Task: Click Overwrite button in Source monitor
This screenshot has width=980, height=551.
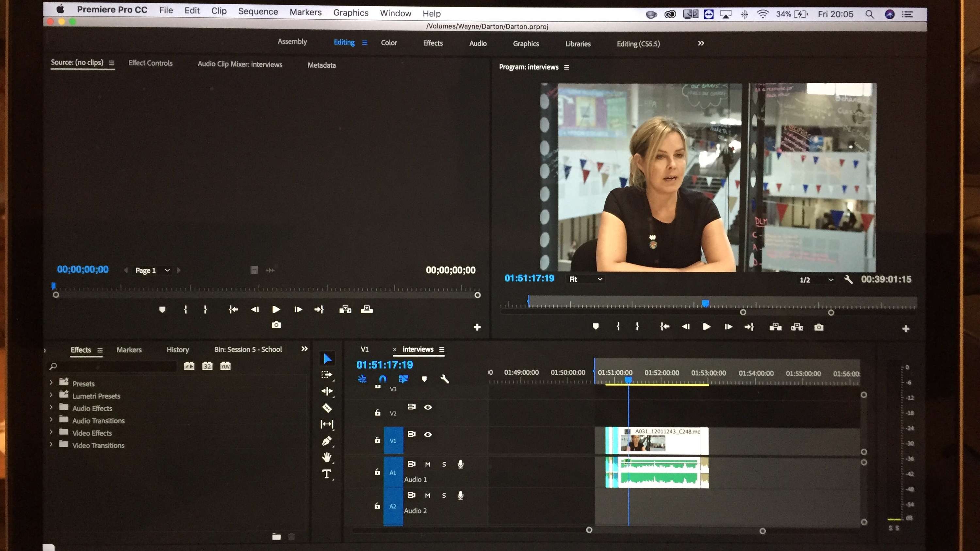Action: click(367, 309)
